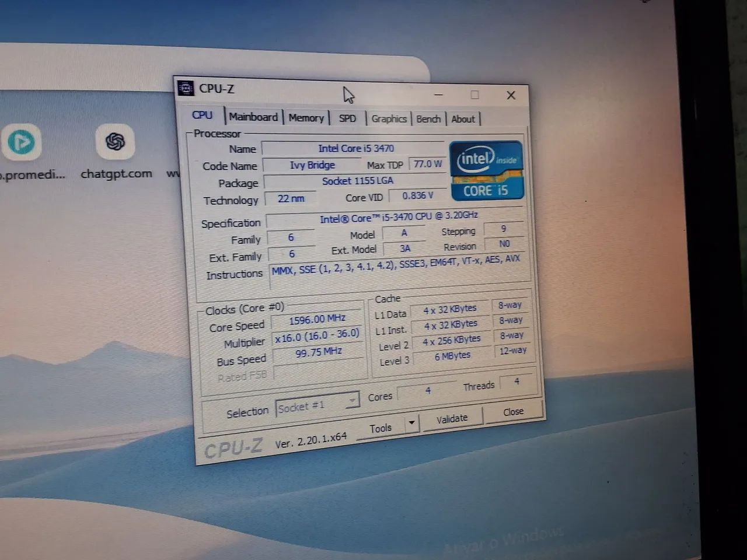Click the technology value '22 nm'

(x=291, y=198)
